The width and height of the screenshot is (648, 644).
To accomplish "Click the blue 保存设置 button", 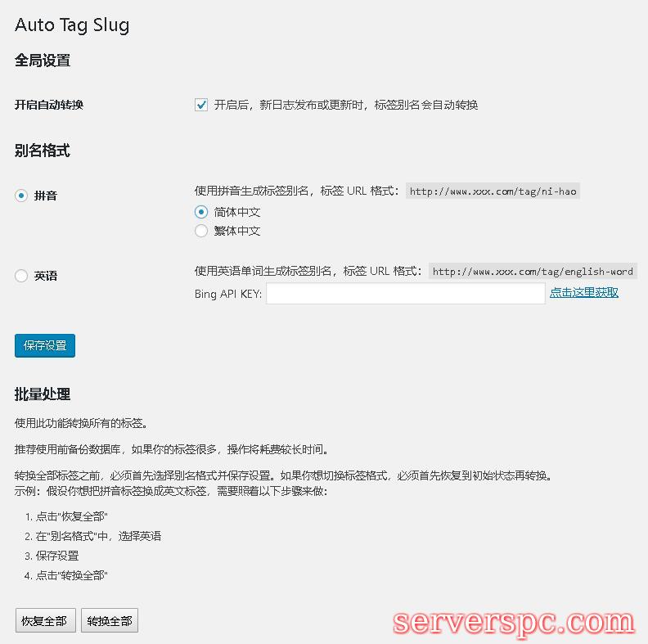I will pos(45,345).
